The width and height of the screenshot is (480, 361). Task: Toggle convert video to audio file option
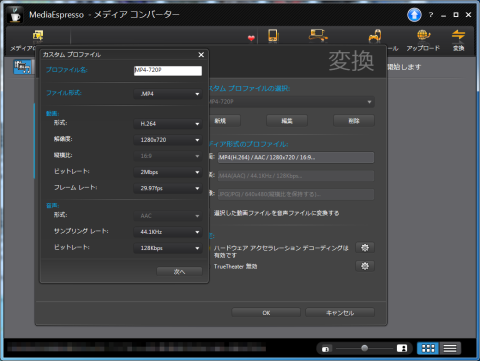pyautogui.click(x=276, y=213)
